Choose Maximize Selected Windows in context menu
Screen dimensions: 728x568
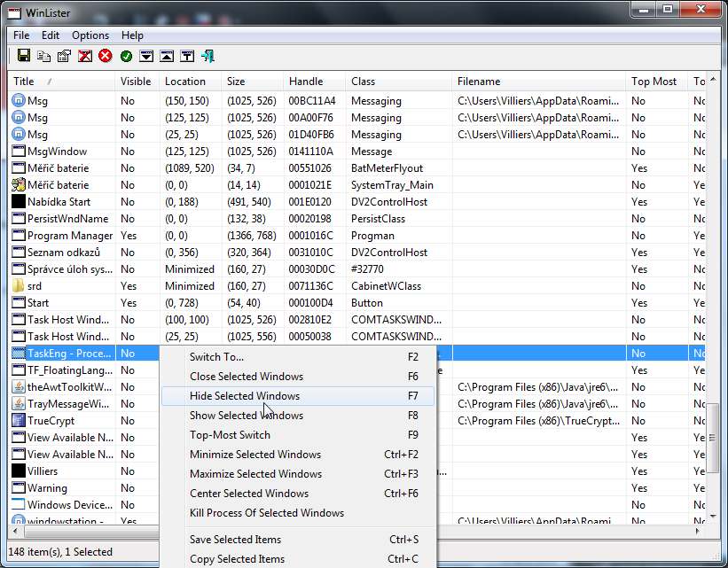[x=298, y=474]
